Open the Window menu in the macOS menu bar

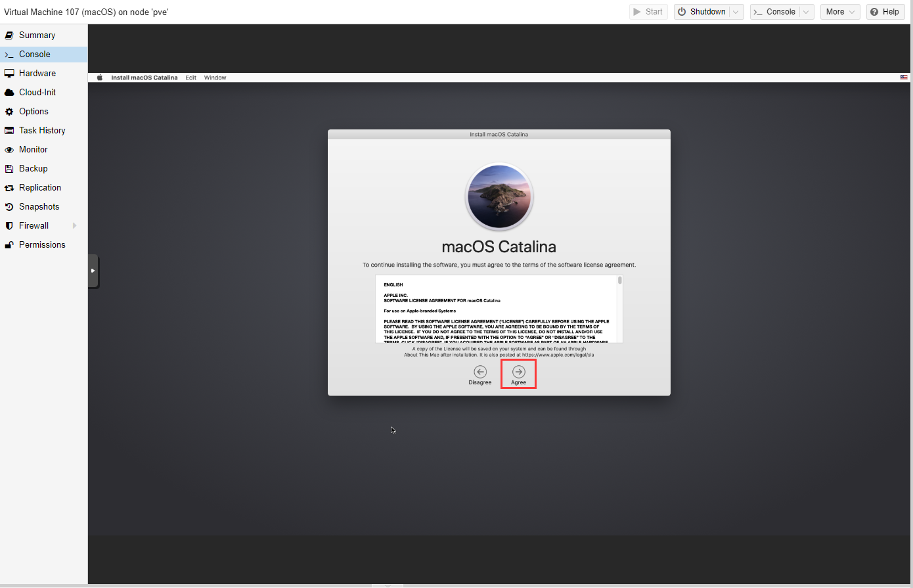tap(215, 78)
